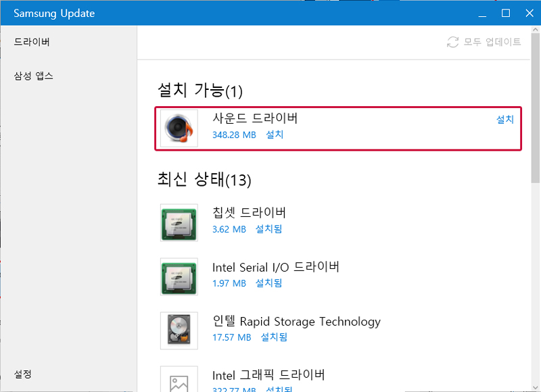541x392 pixels.
Task: Click the 칩셋 드라이버 chip icon
Action: 179,222
